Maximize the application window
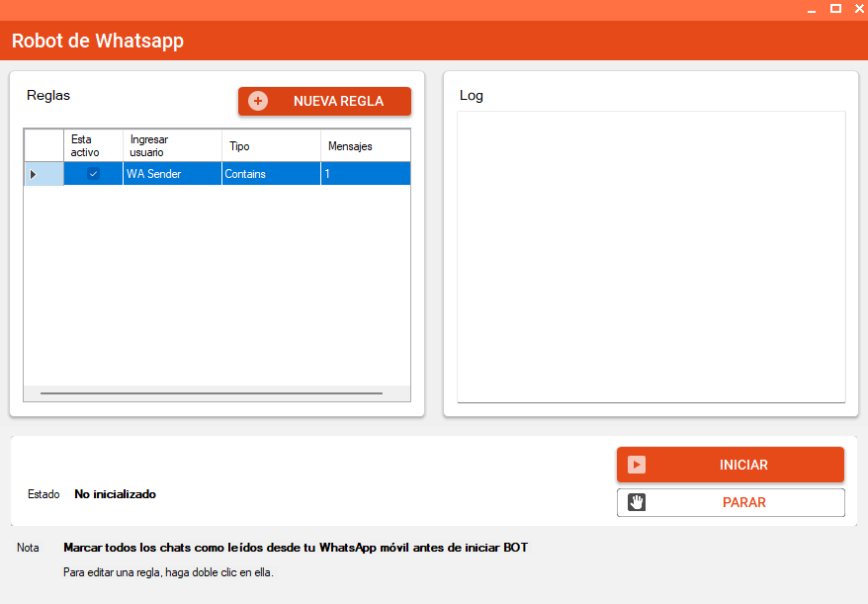 coord(835,9)
